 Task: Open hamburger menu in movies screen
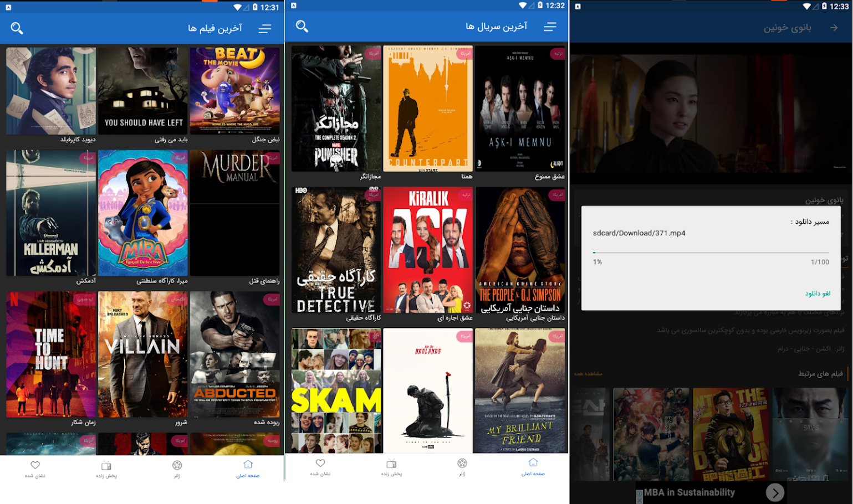tap(265, 29)
